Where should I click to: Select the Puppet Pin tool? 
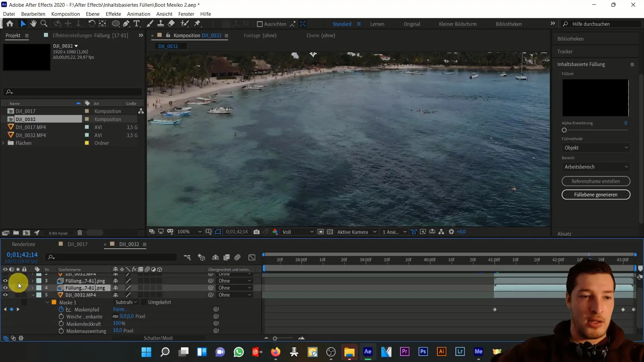click(198, 23)
